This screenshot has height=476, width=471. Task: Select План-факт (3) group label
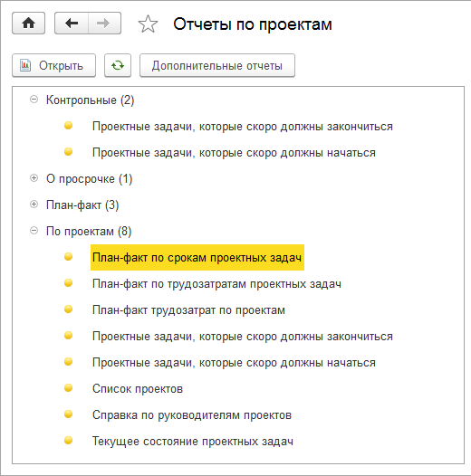click(82, 205)
